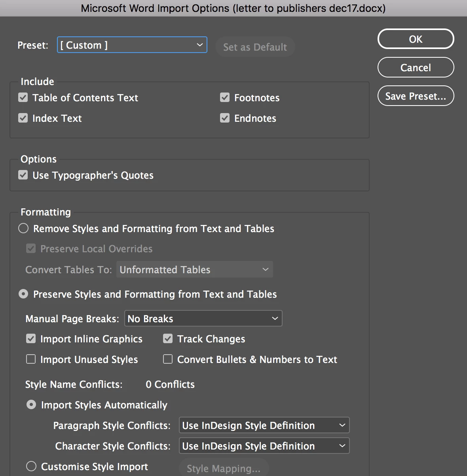
Task: Toggle the Endnotes checkbox
Action: pos(225,118)
